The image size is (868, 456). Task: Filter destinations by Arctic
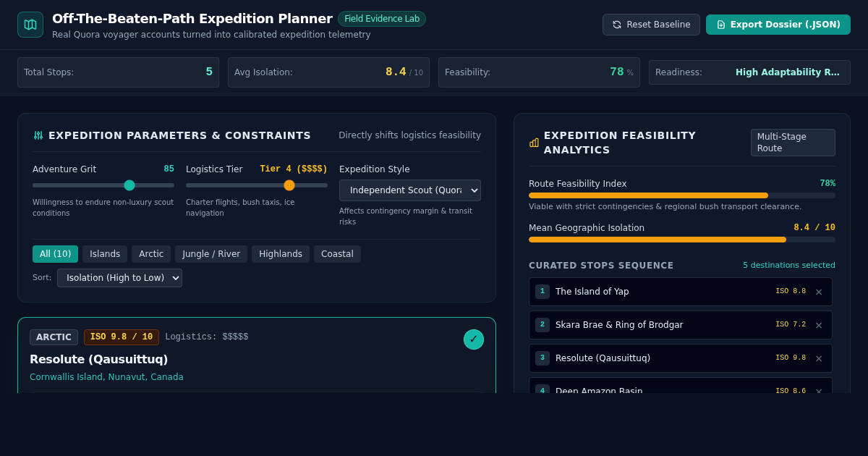(x=151, y=254)
